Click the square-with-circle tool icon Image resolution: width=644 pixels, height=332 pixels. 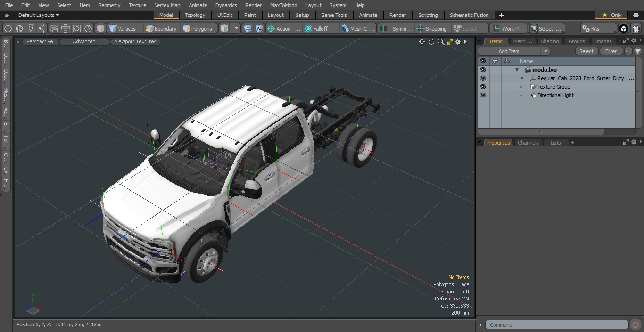tap(77, 29)
